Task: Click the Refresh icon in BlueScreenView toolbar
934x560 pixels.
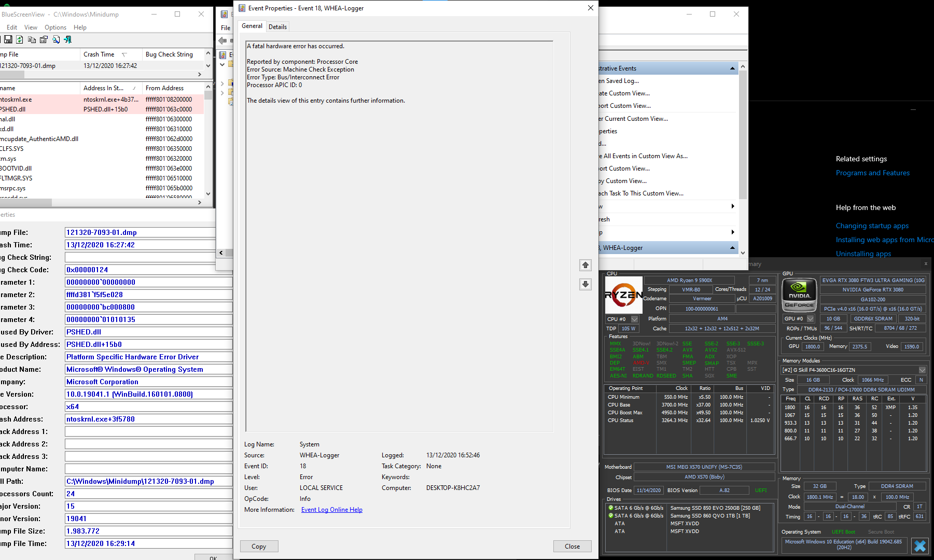Action: [20, 39]
